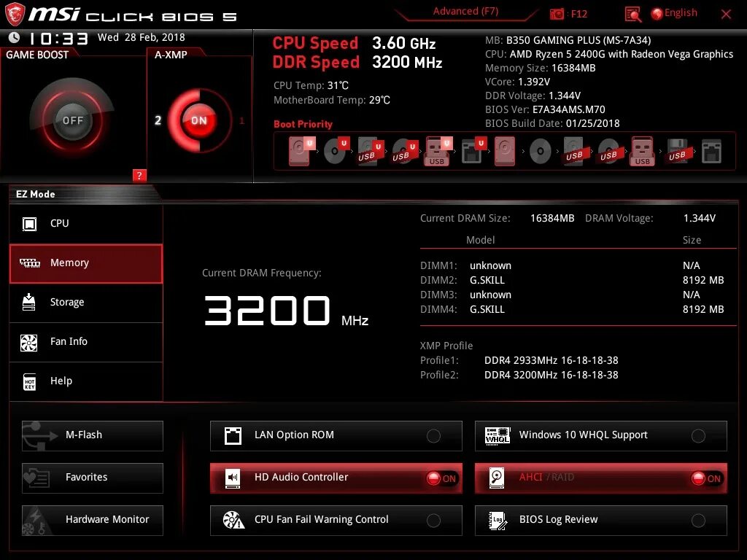Choose A-XMP profile number 1
Image resolution: width=747 pixels, height=560 pixels.
pyautogui.click(x=242, y=120)
